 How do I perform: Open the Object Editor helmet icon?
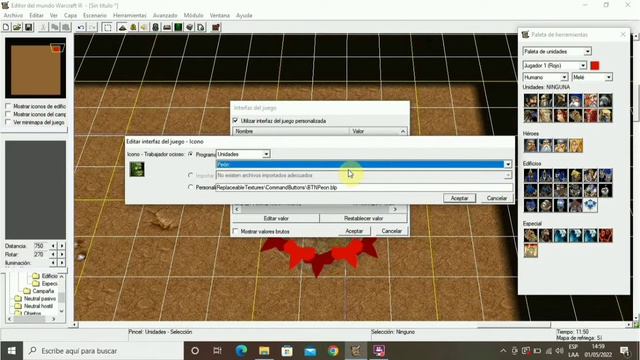pos(156,27)
